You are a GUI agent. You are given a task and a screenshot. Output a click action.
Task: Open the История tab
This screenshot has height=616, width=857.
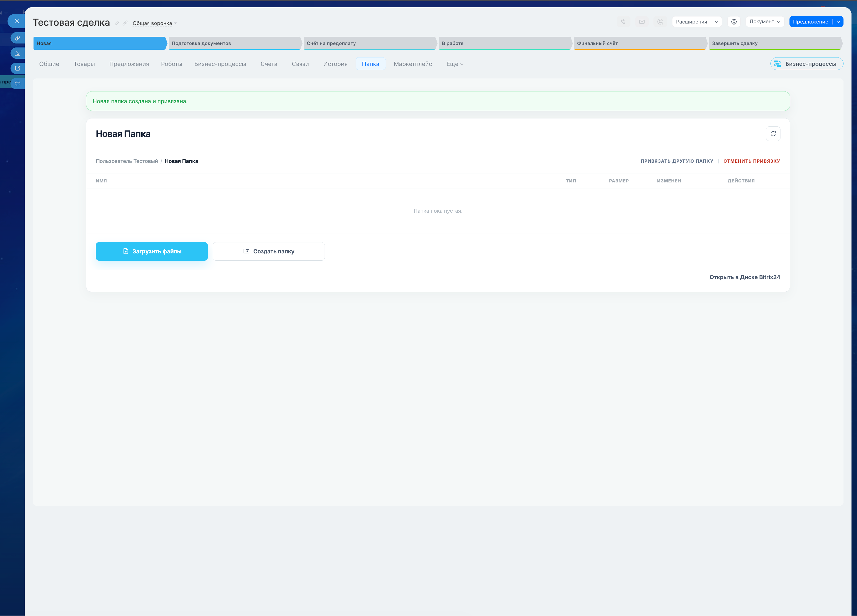[x=335, y=64]
